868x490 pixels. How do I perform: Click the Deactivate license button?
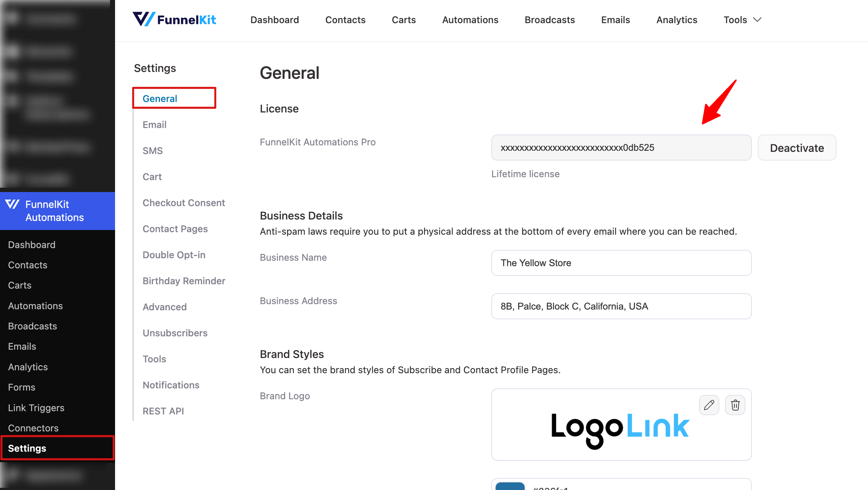(x=797, y=148)
